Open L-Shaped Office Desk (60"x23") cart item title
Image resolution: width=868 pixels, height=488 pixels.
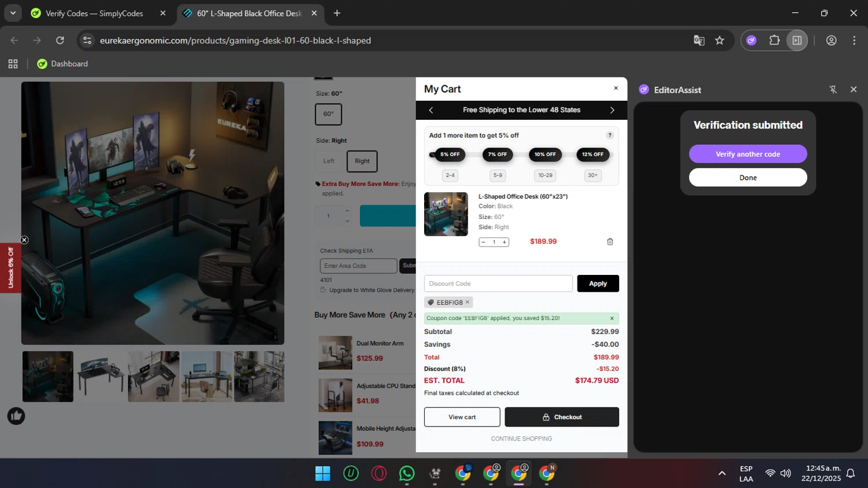tap(523, 197)
